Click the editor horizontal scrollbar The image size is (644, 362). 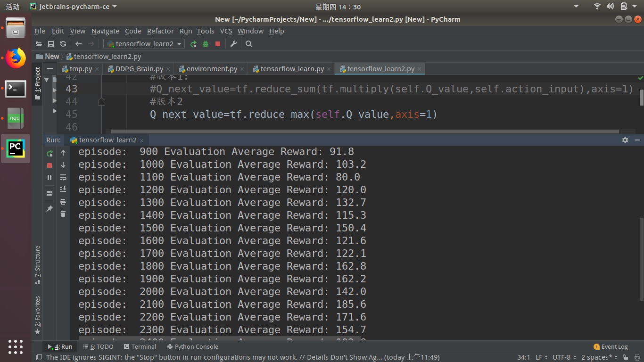(x=364, y=132)
